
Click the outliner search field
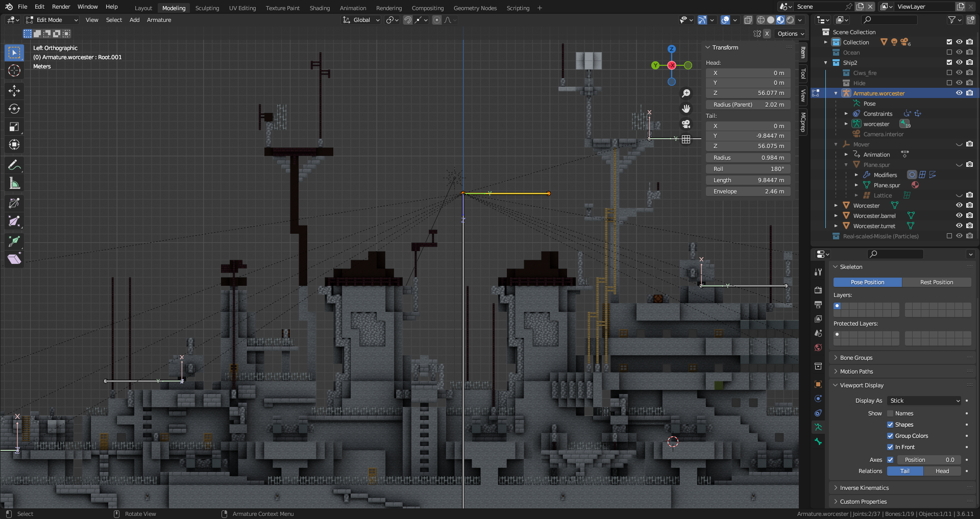pyautogui.click(x=889, y=20)
